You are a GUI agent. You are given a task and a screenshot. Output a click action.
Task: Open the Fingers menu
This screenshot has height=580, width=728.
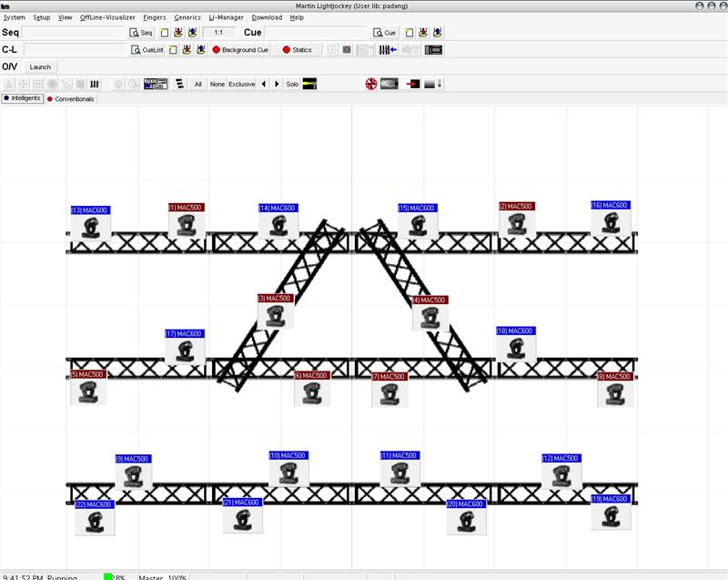pyautogui.click(x=155, y=17)
